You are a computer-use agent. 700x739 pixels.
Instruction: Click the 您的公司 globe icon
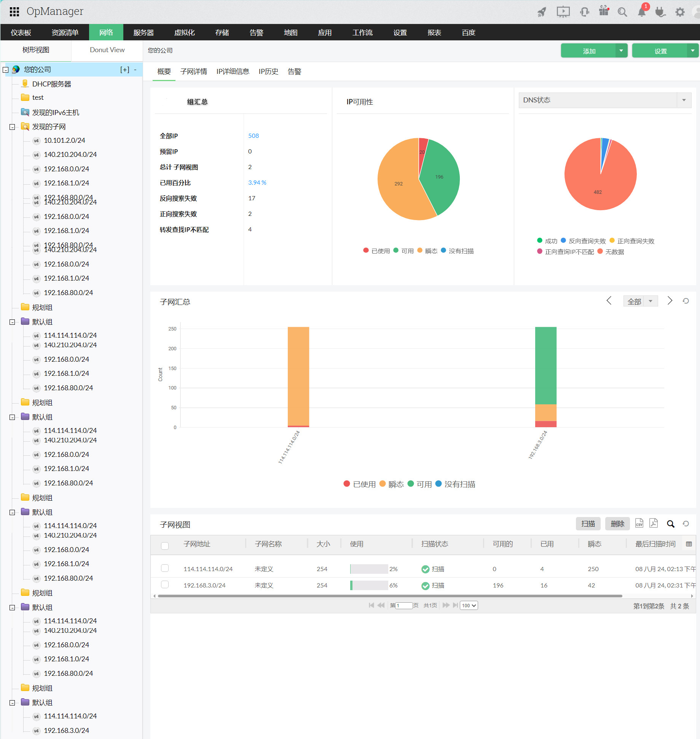click(16, 69)
